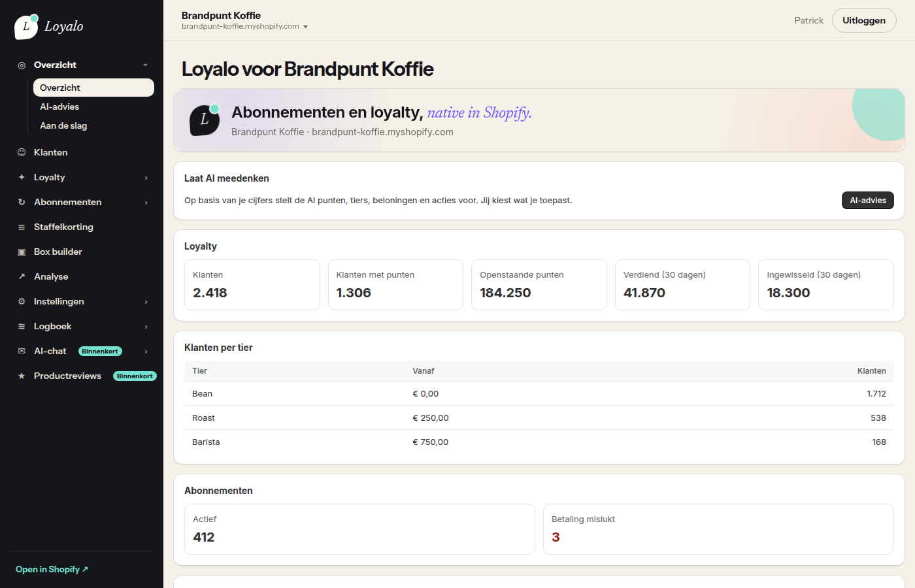Click the Verdiend (30 dagen) value 41.870
915x588 pixels.
pyautogui.click(x=644, y=293)
